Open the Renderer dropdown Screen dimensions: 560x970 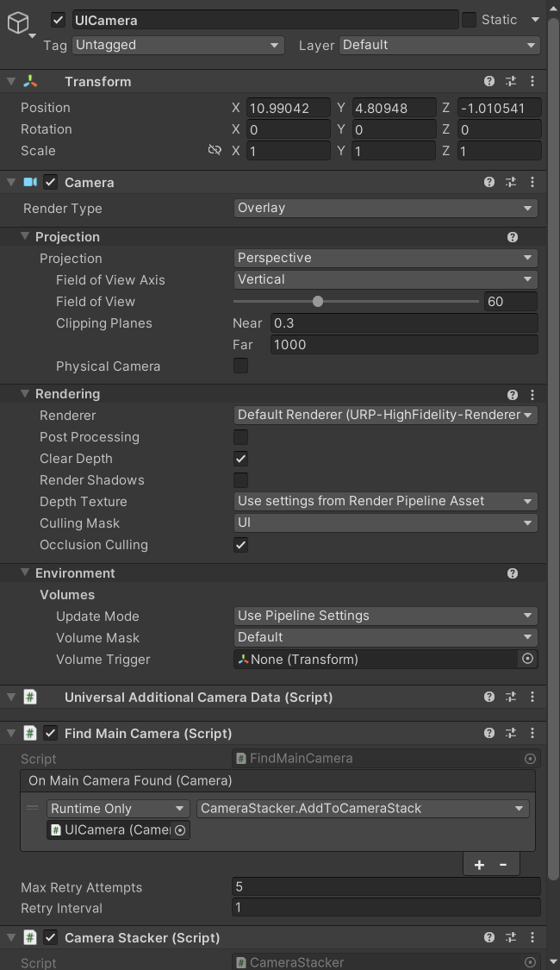pyautogui.click(x=386, y=415)
